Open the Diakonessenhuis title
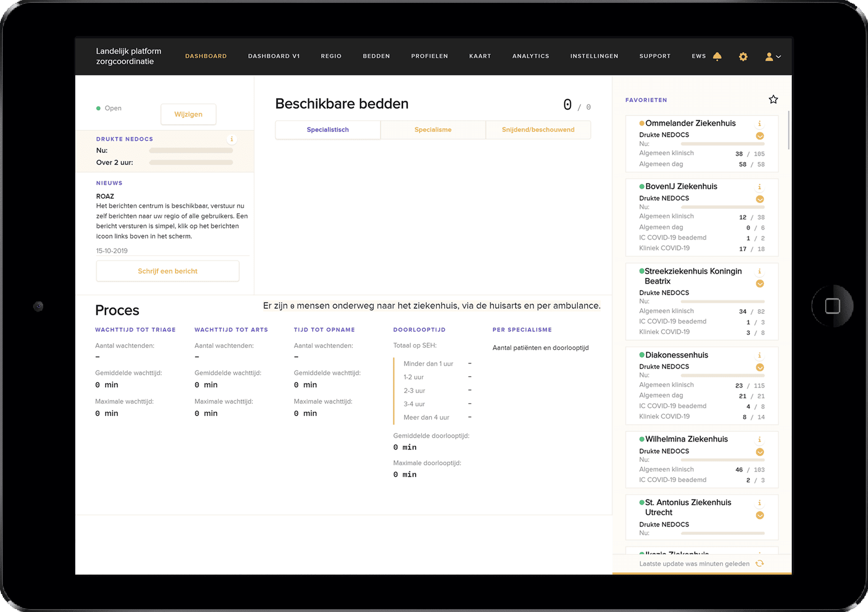Screen dimensions: 868x612 click(x=677, y=355)
